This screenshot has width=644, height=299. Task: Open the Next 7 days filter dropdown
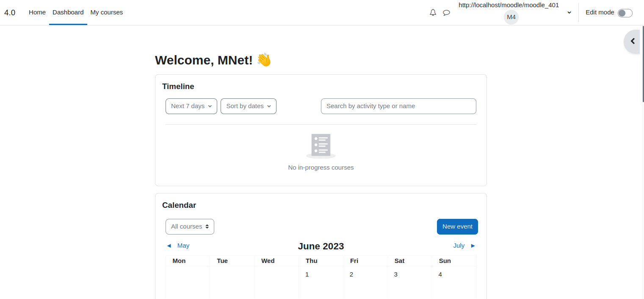pos(191,106)
